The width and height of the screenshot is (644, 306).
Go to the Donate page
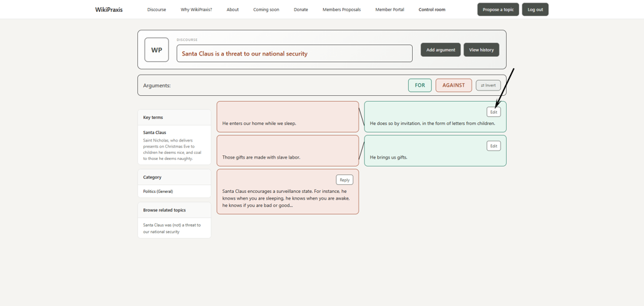point(301,9)
